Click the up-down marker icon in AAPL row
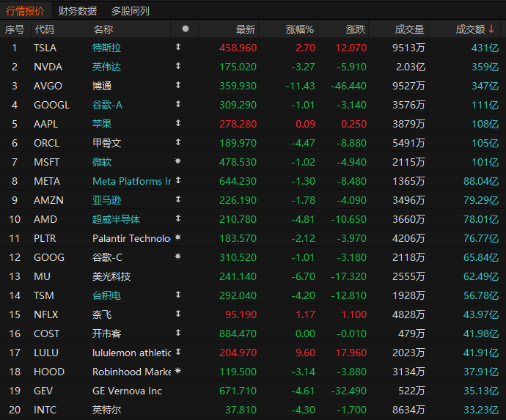This screenshot has width=506, height=420. [177, 123]
